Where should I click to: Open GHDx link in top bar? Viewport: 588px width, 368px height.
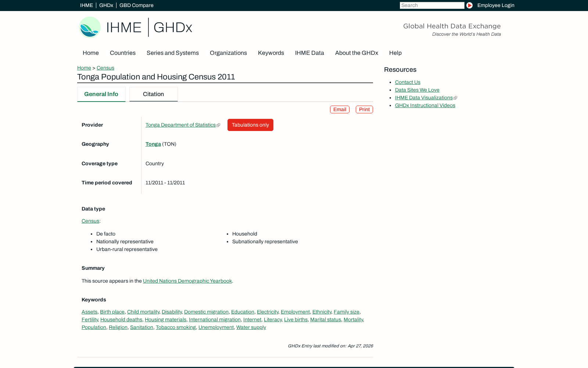[106, 5]
